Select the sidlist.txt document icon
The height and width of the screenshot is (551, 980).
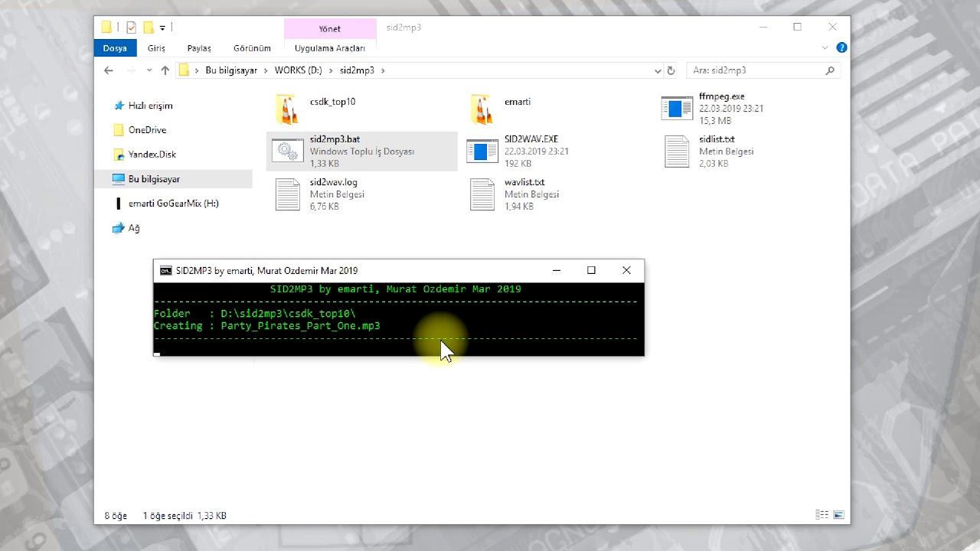tap(677, 152)
